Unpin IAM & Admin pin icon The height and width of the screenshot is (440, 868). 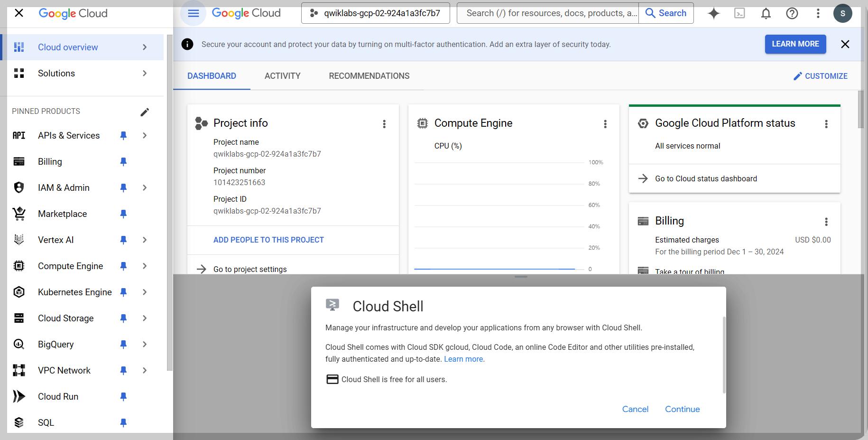tap(123, 187)
